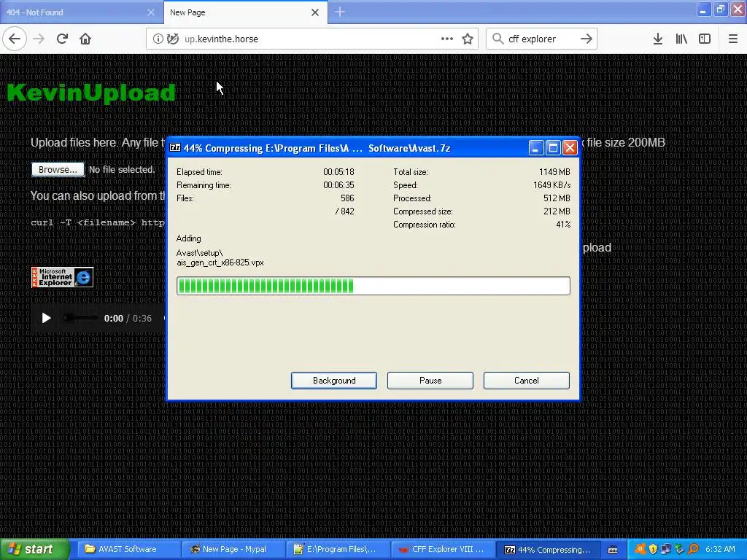Close the 7-Zip compressing dialog
Viewport: 747px width, 560px height.
(570, 148)
